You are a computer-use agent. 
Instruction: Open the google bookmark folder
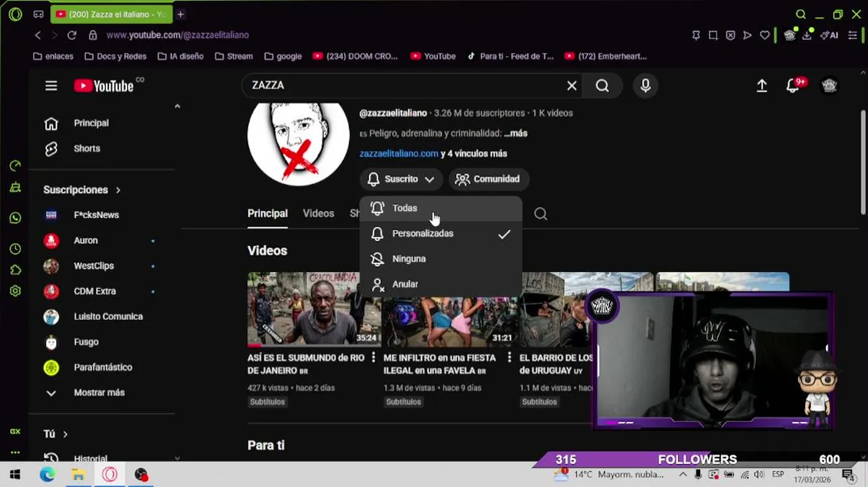283,56
